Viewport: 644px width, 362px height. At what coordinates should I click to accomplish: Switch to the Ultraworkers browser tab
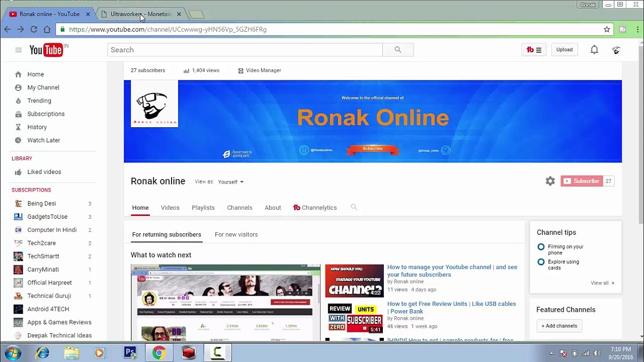click(141, 14)
